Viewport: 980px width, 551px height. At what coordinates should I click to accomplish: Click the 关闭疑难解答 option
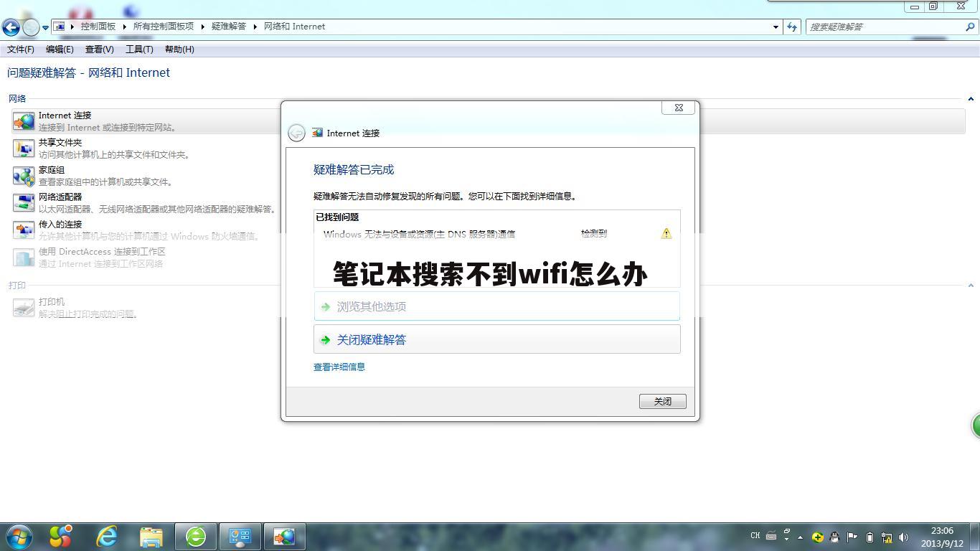371,339
